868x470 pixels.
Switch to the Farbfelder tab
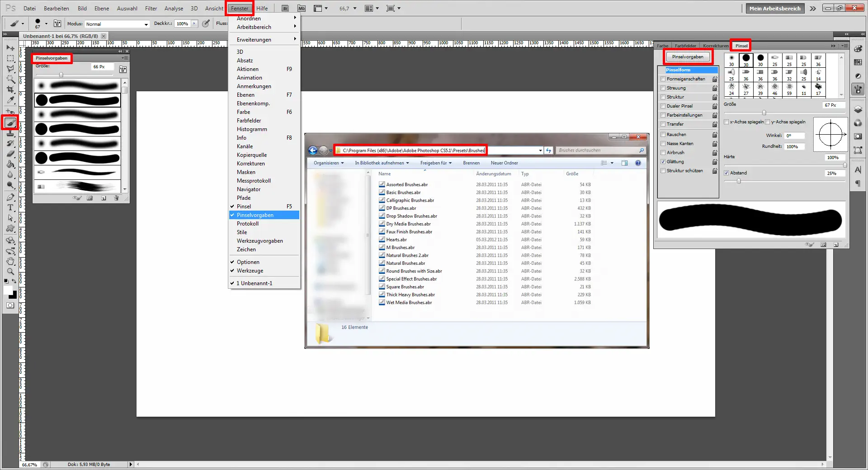click(685, 45)
